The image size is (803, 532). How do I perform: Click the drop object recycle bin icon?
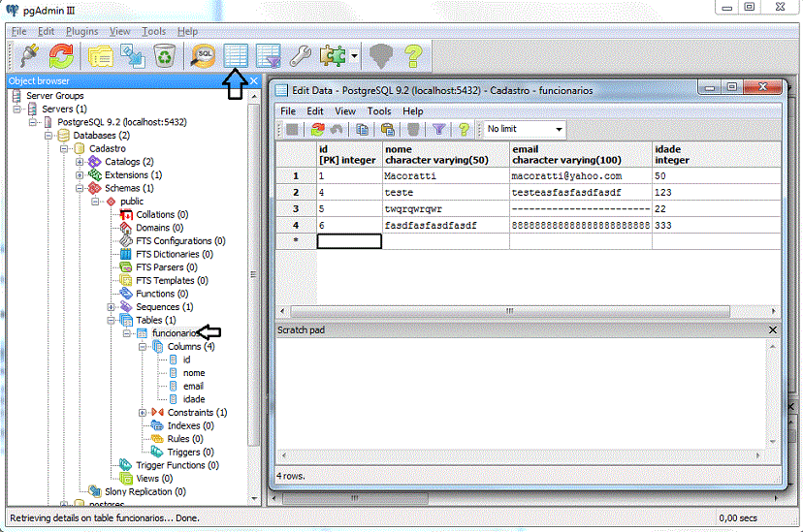click(x=165, y=56)
